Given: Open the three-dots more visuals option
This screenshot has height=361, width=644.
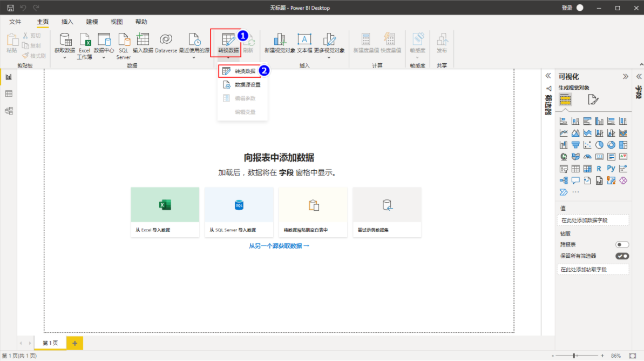Looking at the screenshot, I should click(575, 192).
